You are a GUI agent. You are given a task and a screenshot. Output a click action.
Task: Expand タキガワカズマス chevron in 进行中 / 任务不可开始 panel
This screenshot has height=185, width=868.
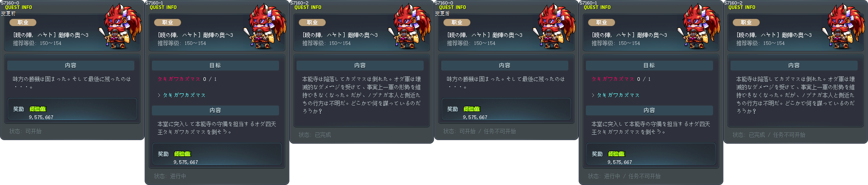coord(593,95)
